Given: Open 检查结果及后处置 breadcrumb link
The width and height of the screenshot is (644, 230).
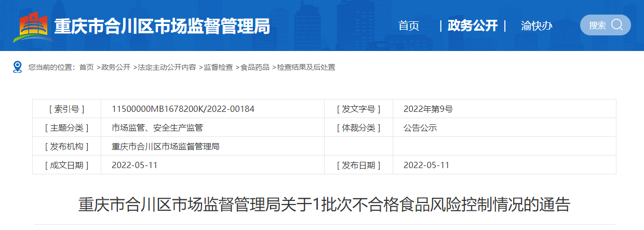Looking at the screenshot, I should 306,67.
